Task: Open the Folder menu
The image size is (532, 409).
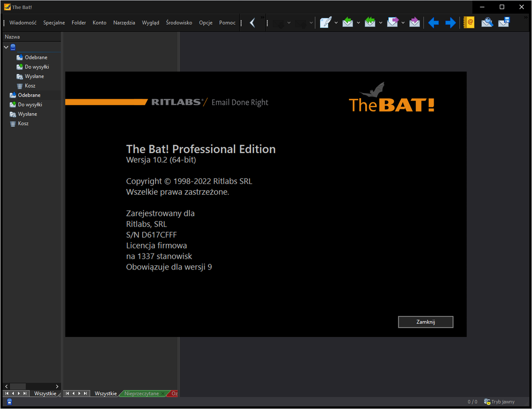Action: coord(79,22)
